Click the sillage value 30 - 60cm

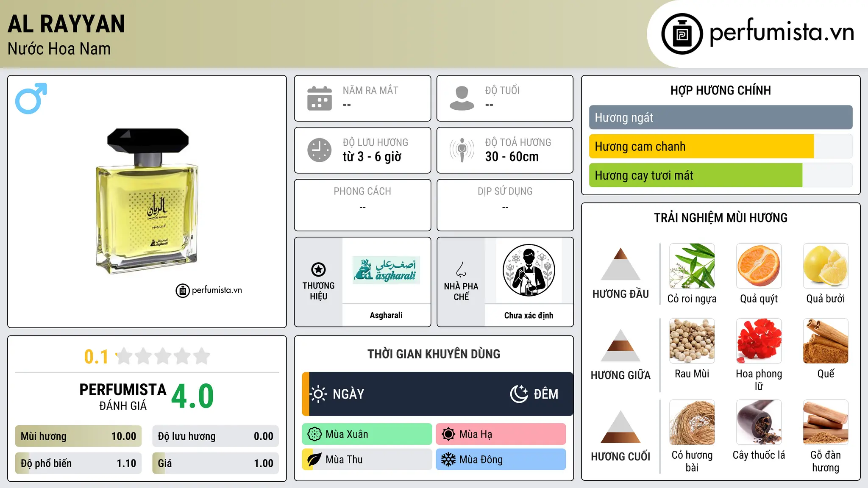pyautogui.click(x=512, y=157)
